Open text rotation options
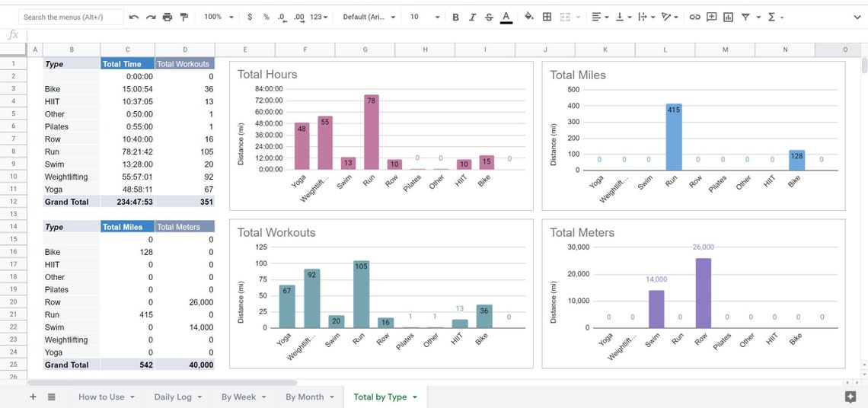The height and width of the screenshot is (408, 868). (670, 18)
